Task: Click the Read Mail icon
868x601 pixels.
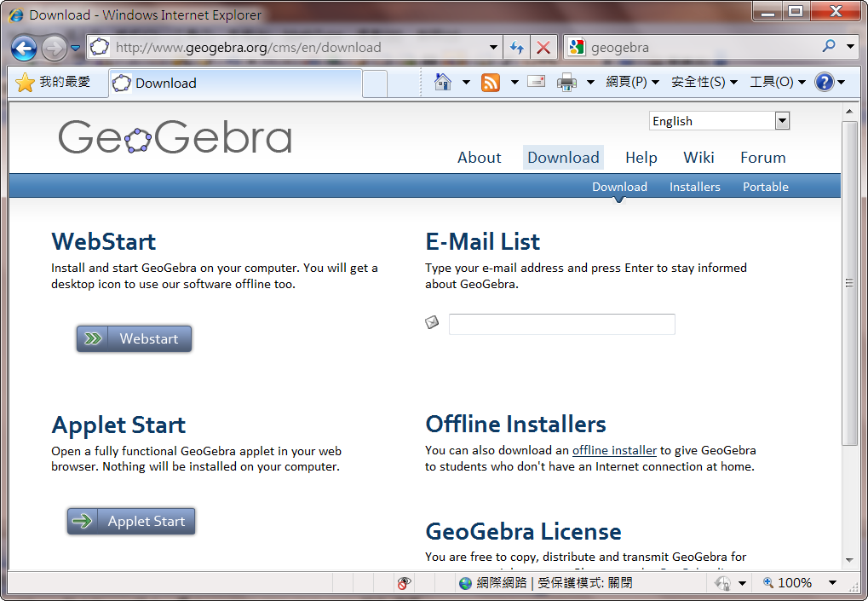Action: click(536, 82)
